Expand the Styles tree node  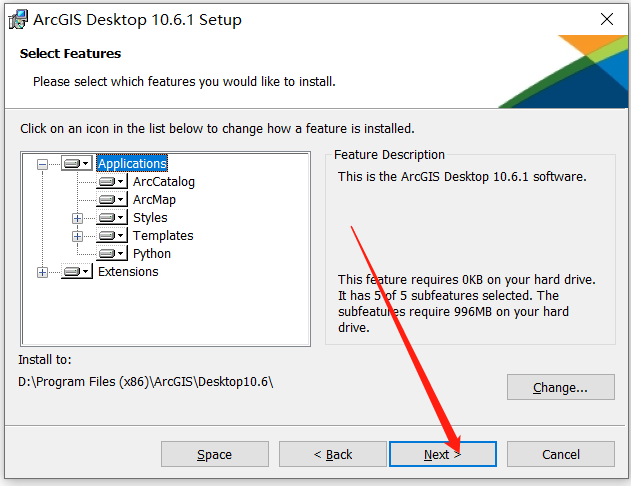click(77, 218)
